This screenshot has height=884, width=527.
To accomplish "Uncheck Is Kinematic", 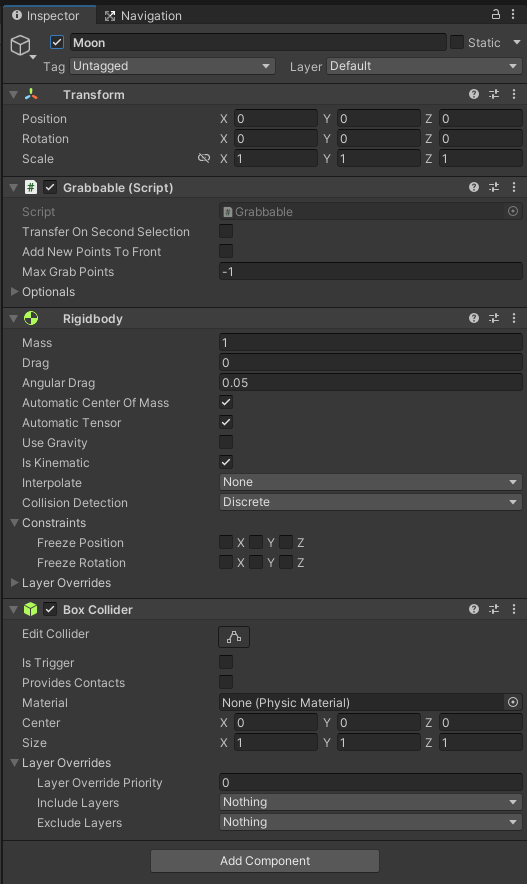I will [226, 462].
